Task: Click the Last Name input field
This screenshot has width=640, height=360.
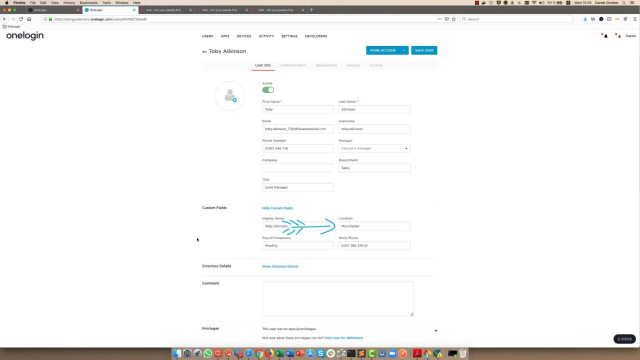Action: pos(374,109)
